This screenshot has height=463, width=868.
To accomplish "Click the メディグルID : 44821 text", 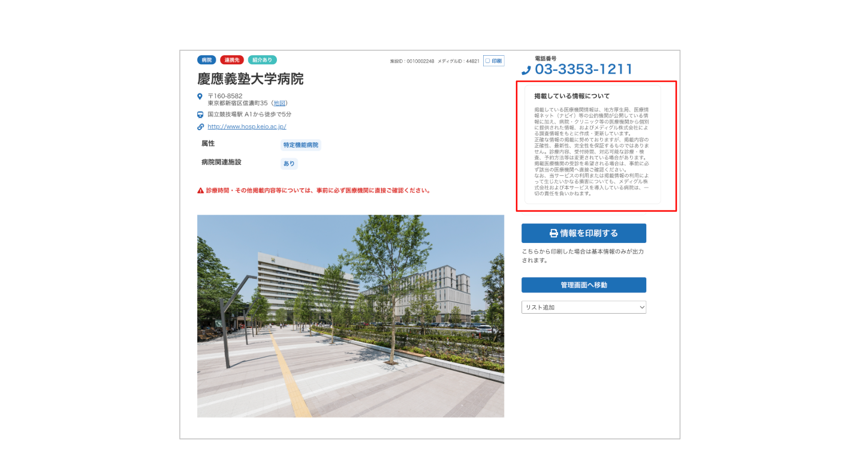I will pyautogui.click(x=459, y=61).
